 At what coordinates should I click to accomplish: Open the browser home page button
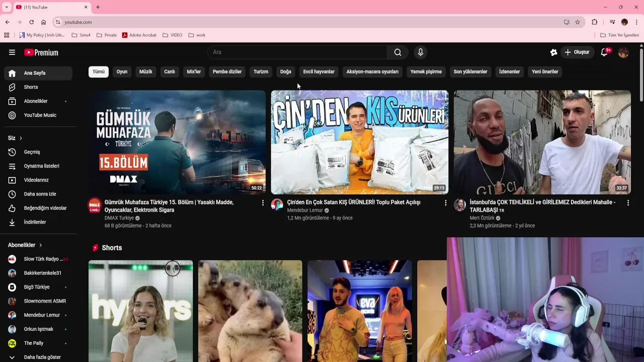(43, 22)
